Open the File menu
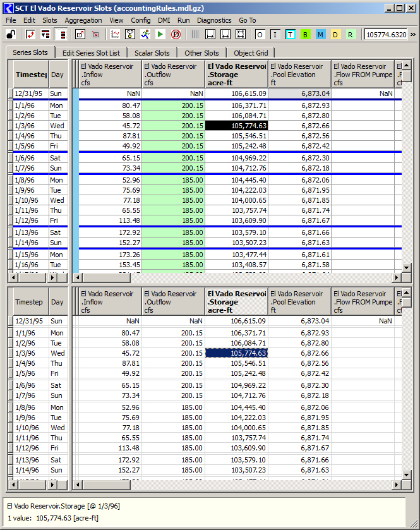 click(11, 20)
